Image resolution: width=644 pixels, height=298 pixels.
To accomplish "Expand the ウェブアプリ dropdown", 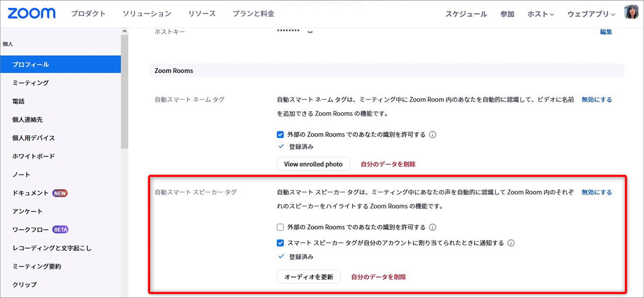I will click(591, 14).
